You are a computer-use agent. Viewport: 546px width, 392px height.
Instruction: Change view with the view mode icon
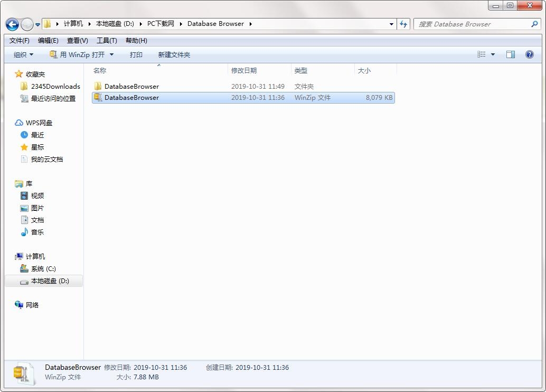(x=481, y=54)
